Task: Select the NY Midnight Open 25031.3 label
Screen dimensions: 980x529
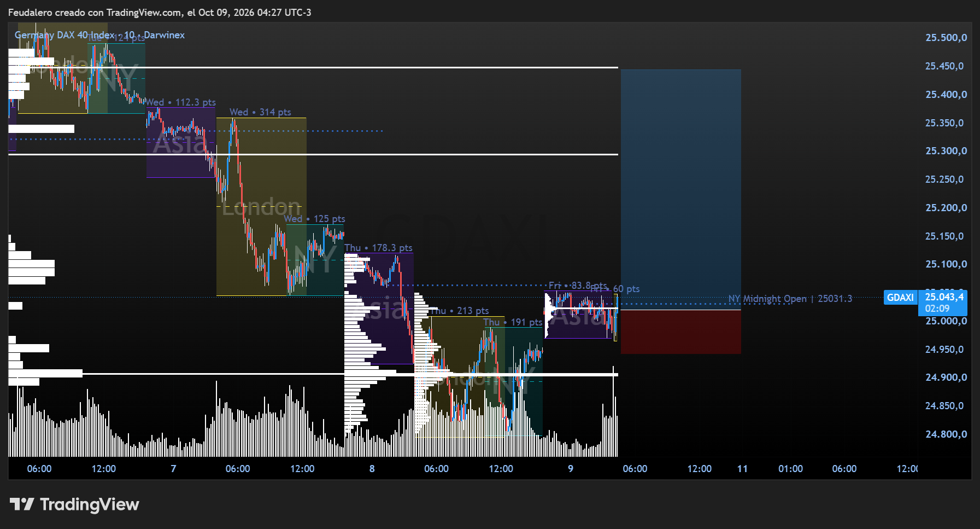Action: 790,299
